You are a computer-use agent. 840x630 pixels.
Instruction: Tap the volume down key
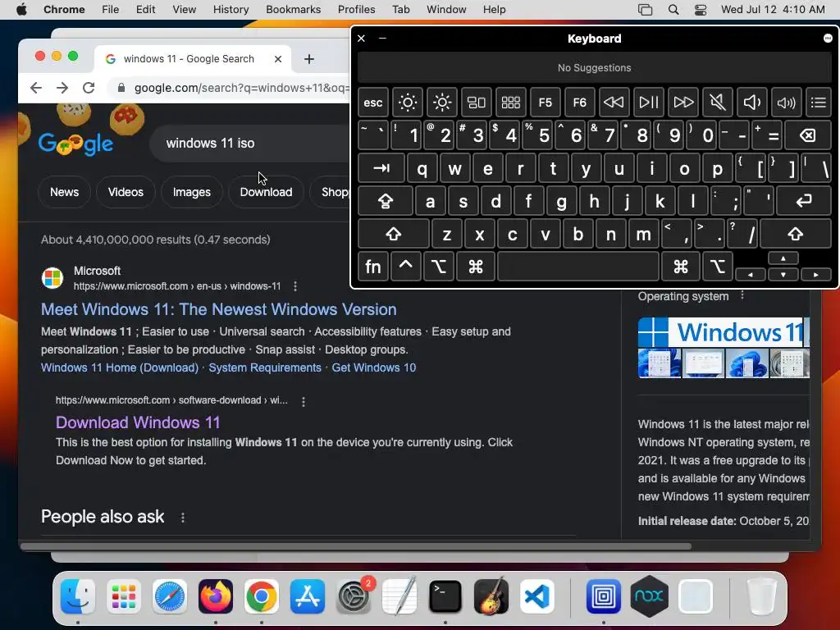751,103
